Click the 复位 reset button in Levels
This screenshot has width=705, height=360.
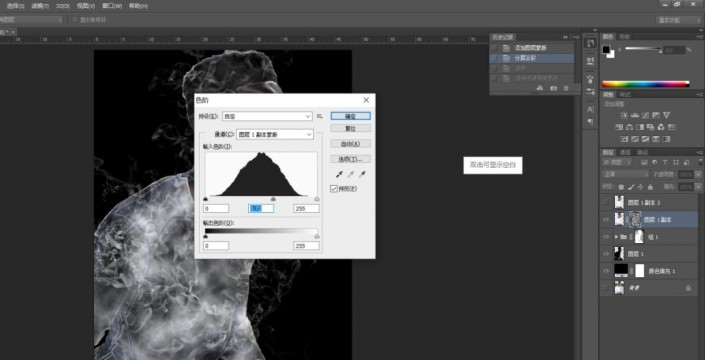351,128
